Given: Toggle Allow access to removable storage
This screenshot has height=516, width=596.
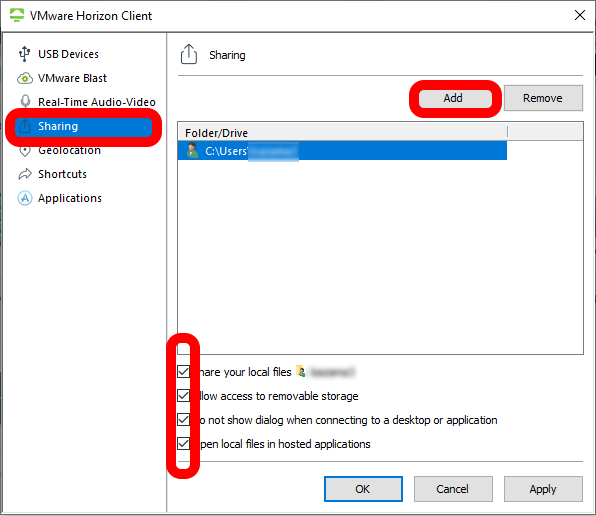Looking at the screenshot, I should [184, 396].
